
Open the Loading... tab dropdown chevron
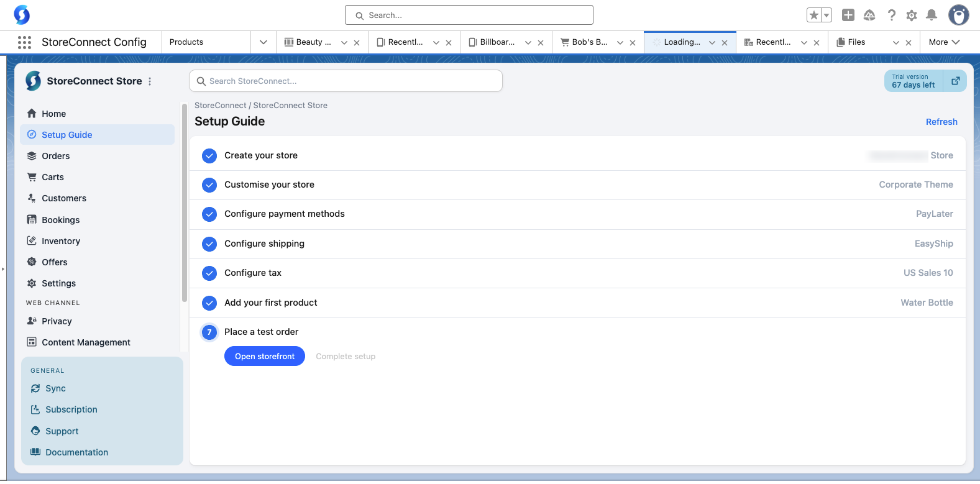(712, 43)
